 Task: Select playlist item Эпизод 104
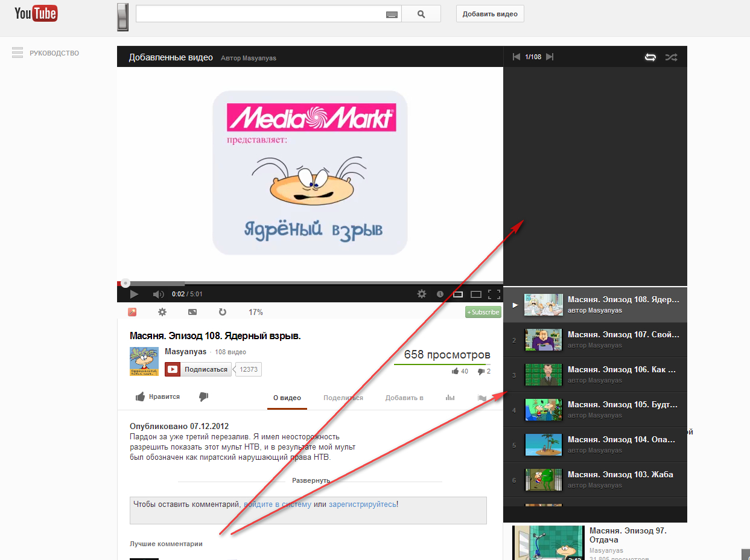595,445
